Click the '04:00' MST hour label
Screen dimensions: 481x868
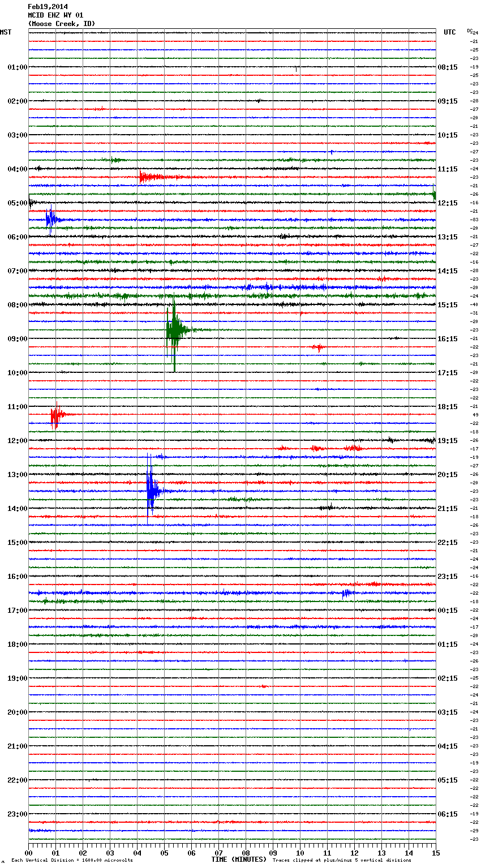(18, 169)
